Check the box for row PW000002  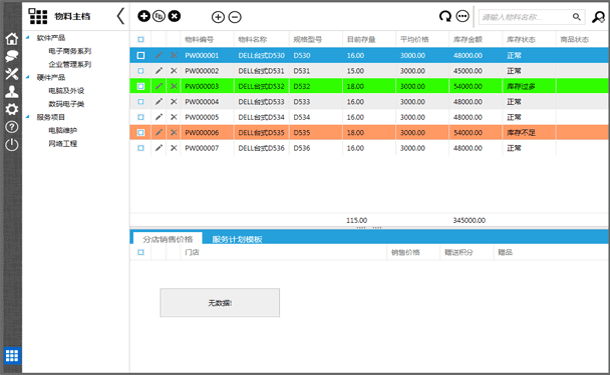click(141, 71)
